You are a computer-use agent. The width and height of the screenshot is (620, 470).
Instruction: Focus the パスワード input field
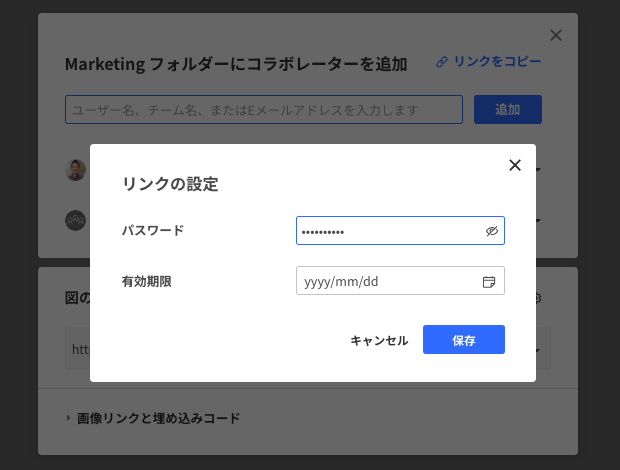point(390,231)
